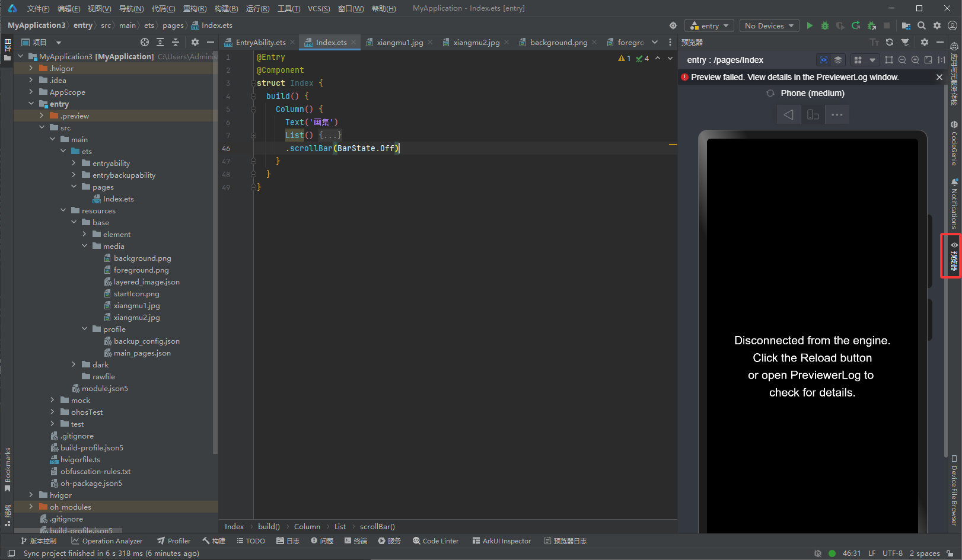This screenshot has width=962, height=560.
Task: Open the No Devices dropdown
Action: click(769, 25)
